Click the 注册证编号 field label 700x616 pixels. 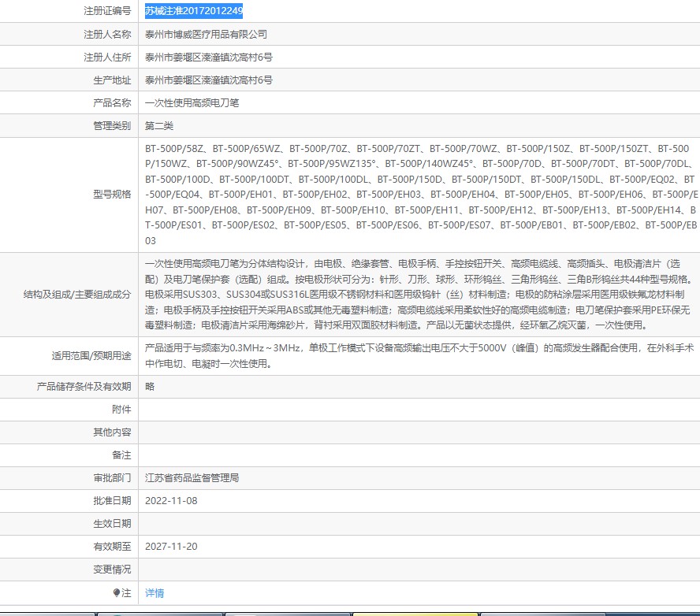(x=107, y=11)
